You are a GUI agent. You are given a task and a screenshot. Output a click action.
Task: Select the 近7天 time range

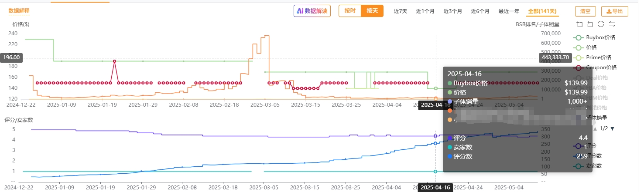[400, 11]
